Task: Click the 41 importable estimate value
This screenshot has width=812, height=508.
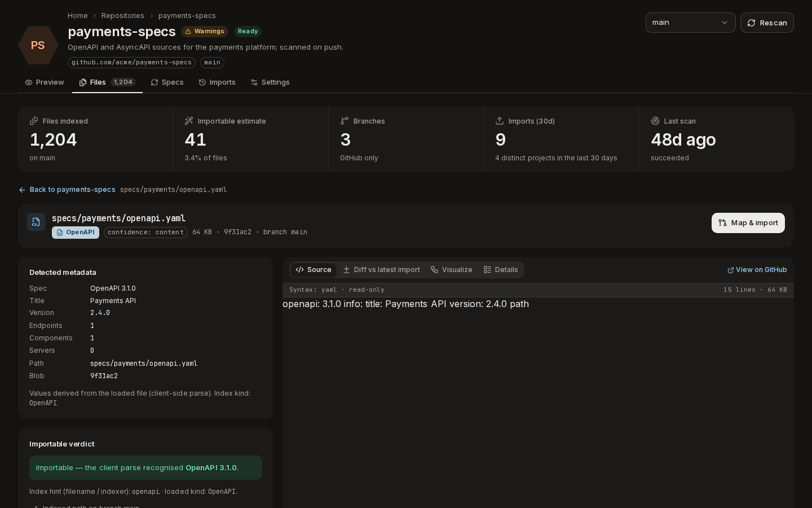Action: point(195,139)
